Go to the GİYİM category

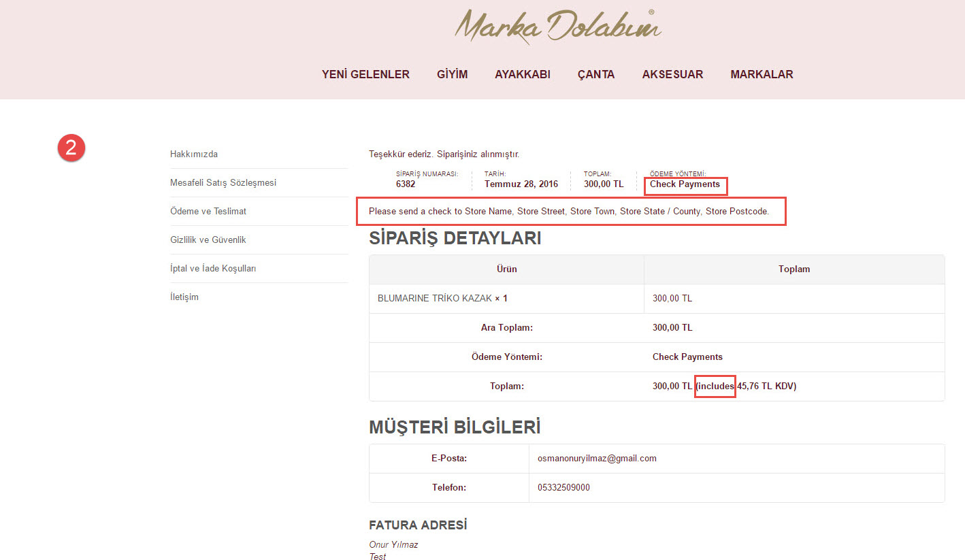point(452,75)
